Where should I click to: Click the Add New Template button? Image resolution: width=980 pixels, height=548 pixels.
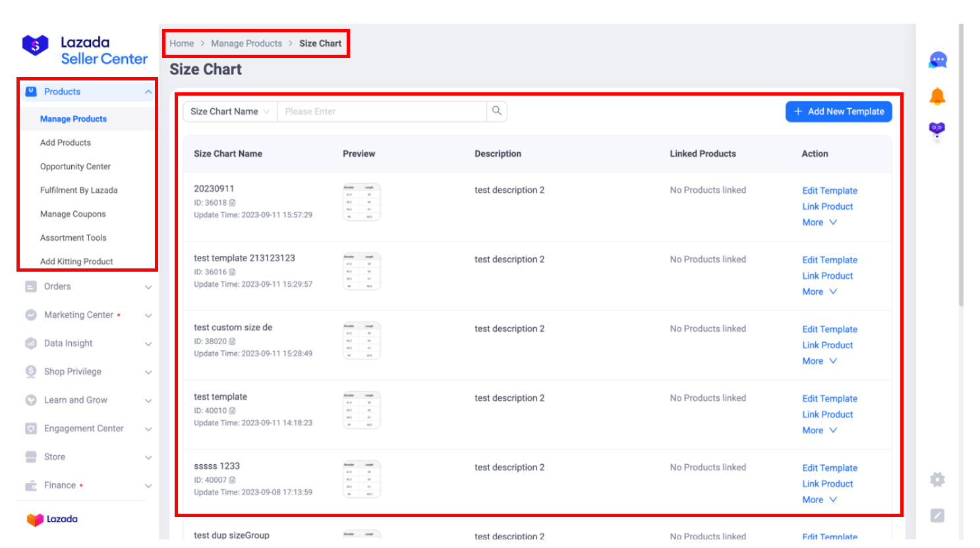[838, 111]
